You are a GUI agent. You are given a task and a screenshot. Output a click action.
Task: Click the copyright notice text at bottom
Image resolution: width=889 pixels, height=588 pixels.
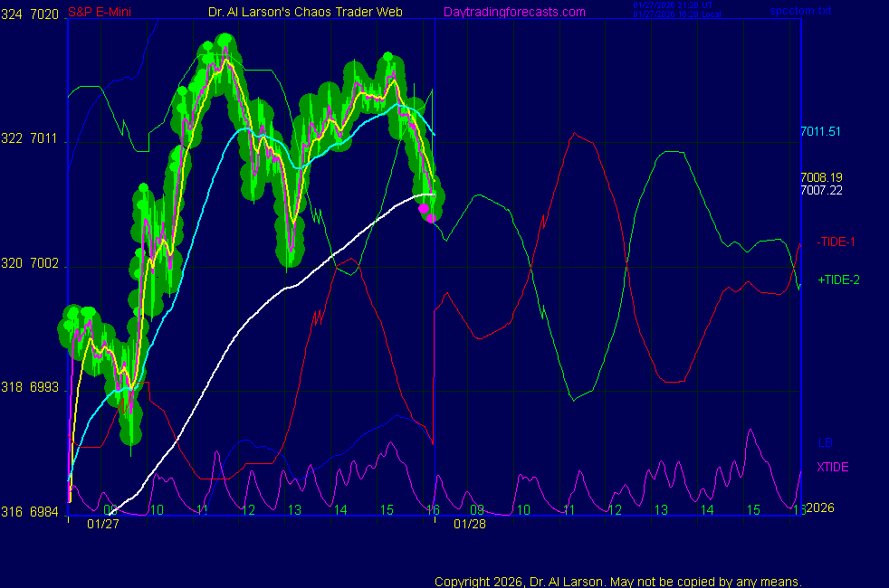coord(618,582)
